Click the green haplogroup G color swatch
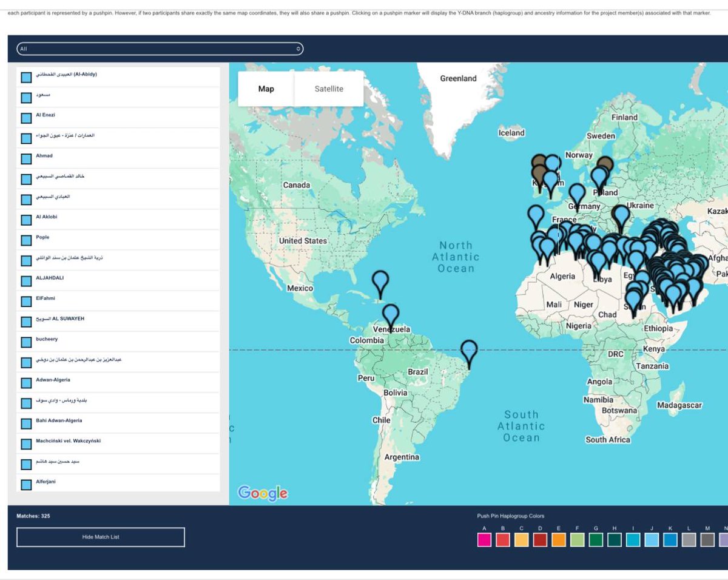 (596, 540)
